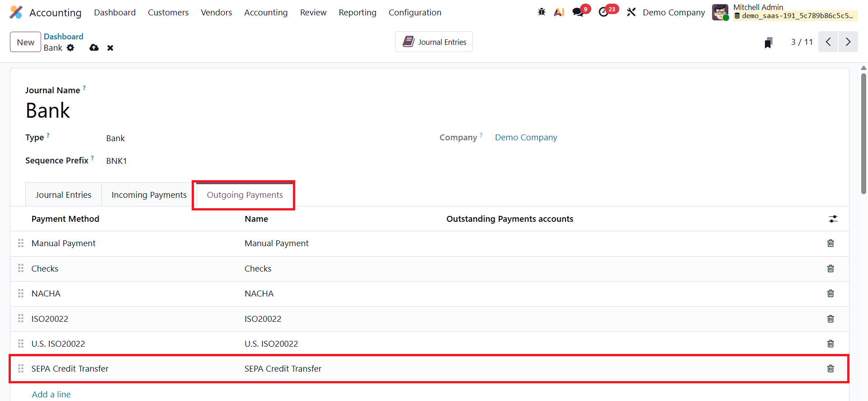Go to previous record arrow
Screen dimensions: 868x401
pos(828,42)
